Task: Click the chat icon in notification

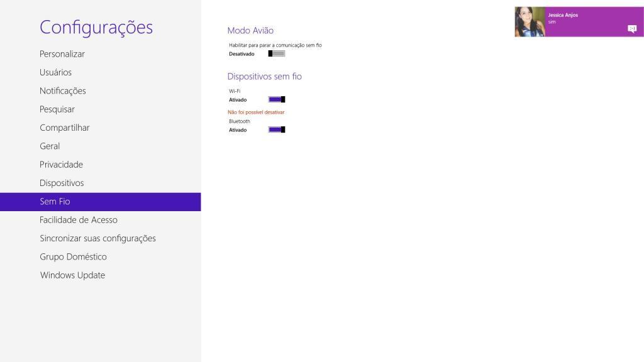Action: pos(631,29)
